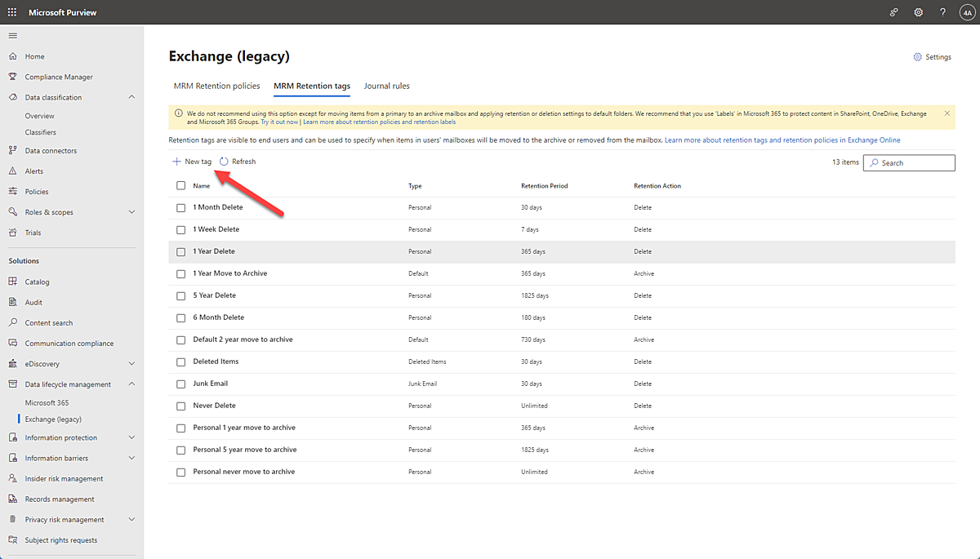Expand the eDiscovery chevron
Image resolution: width=980 pixels, height=559 pixels.
(x=132, y=364)
